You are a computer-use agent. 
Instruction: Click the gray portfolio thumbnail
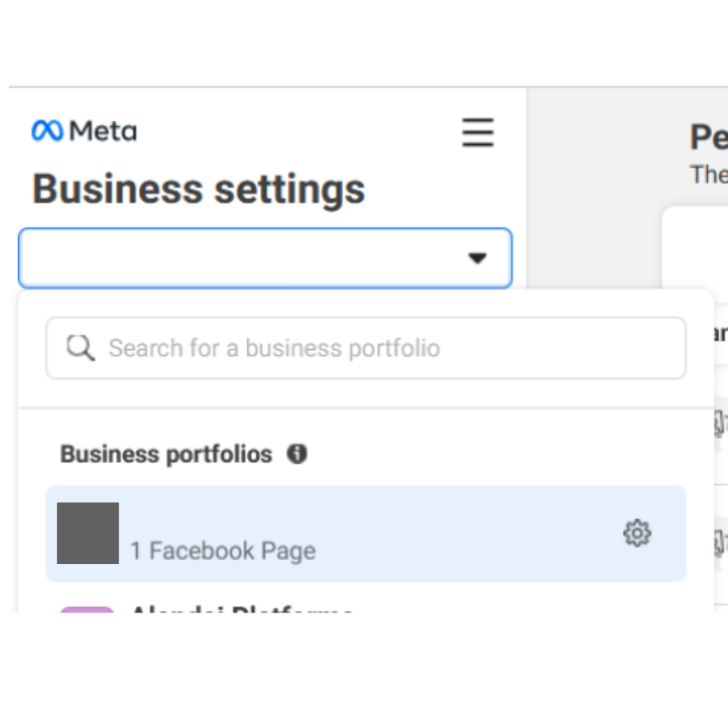88,533
